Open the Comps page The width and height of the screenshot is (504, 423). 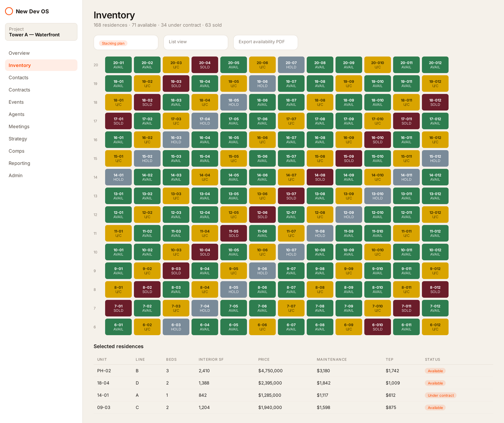(x=41, y=151)
